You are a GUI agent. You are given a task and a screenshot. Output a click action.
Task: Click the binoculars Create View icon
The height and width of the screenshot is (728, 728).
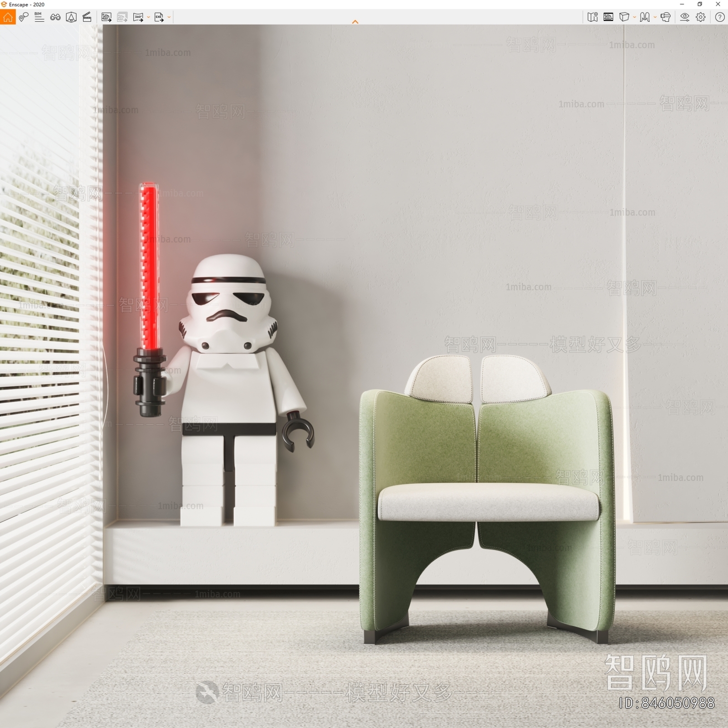click(56, 17)
